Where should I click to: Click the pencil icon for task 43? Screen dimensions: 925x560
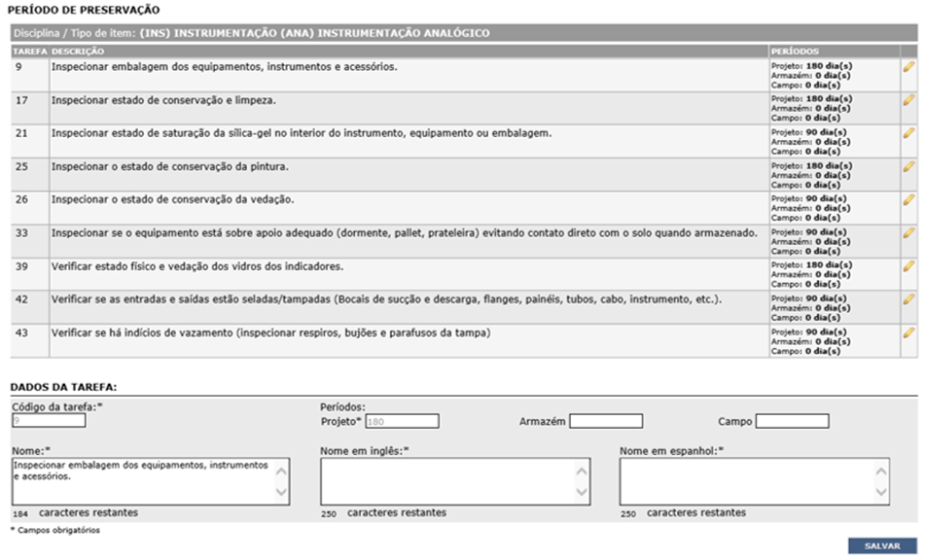click(908, 332)
